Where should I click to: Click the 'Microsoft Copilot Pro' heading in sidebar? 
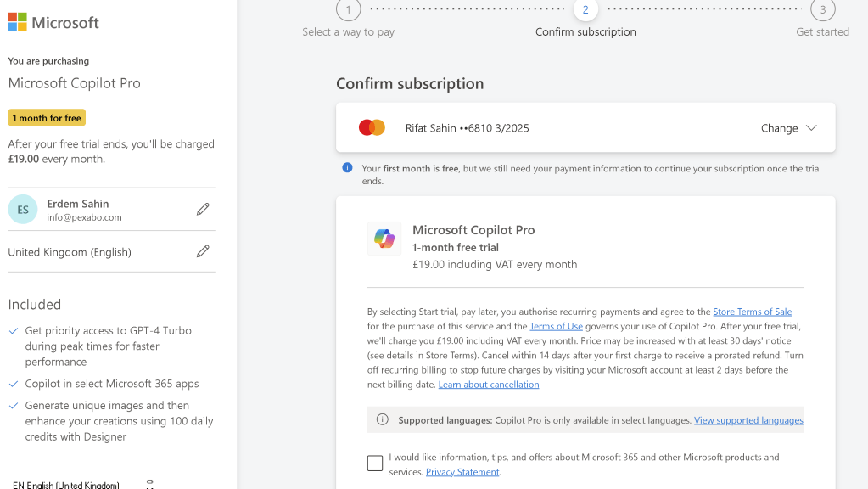coord(74,83)
